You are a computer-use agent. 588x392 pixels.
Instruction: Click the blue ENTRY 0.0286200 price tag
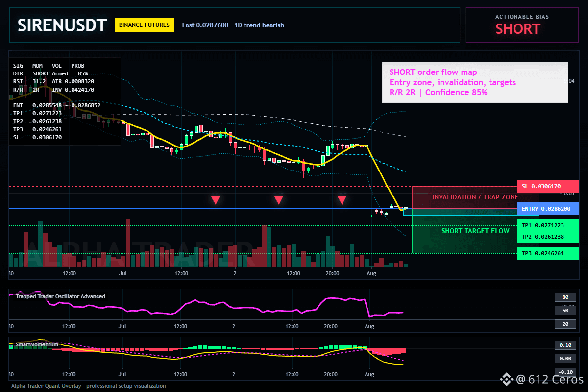(x=548, y=209)
